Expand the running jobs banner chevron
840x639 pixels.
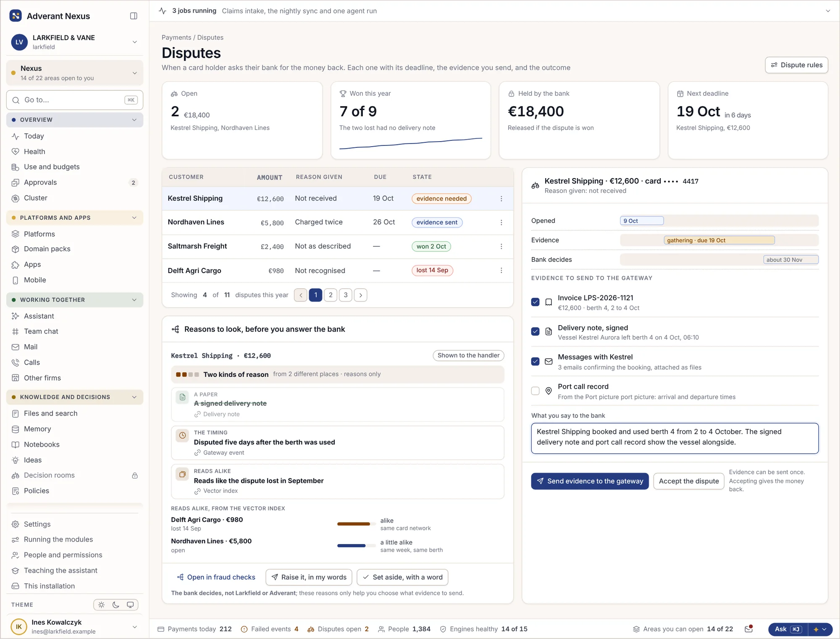click(828, 11)
